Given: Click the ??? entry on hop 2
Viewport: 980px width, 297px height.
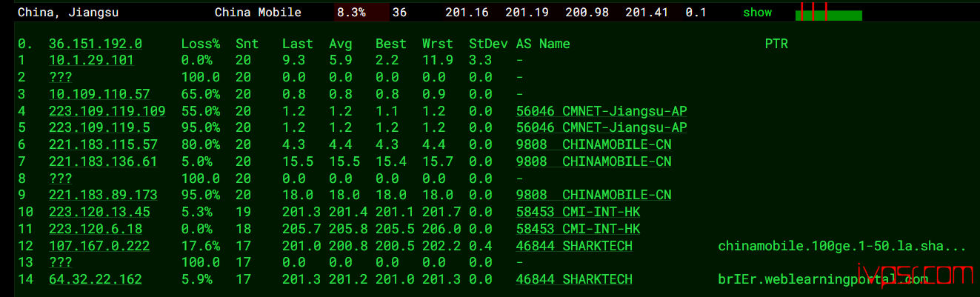Looking at the screenshot, I should pyautogui.click(x=61, y=78).
